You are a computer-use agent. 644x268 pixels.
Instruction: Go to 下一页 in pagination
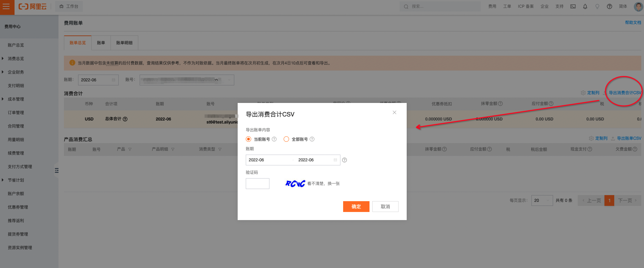tap(627, 200)
